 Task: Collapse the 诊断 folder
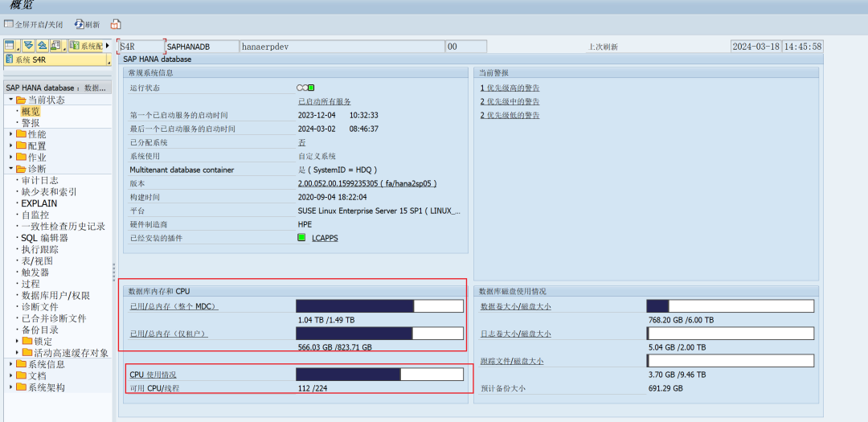(x=11, y=169)
